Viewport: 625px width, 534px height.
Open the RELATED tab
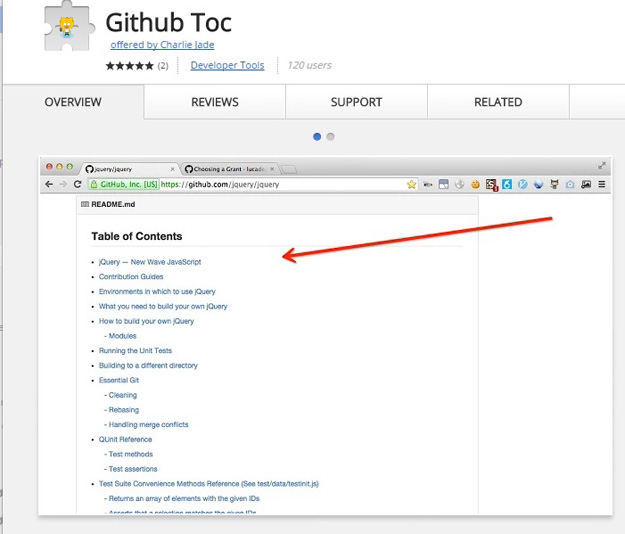click(498, 102)
